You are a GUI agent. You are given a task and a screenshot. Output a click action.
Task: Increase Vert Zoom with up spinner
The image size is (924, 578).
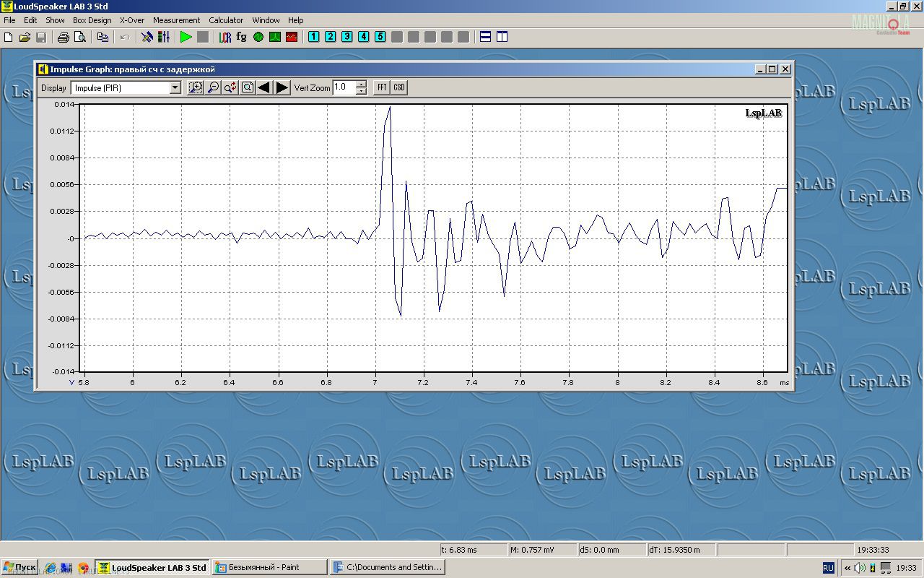click(361, 84)
